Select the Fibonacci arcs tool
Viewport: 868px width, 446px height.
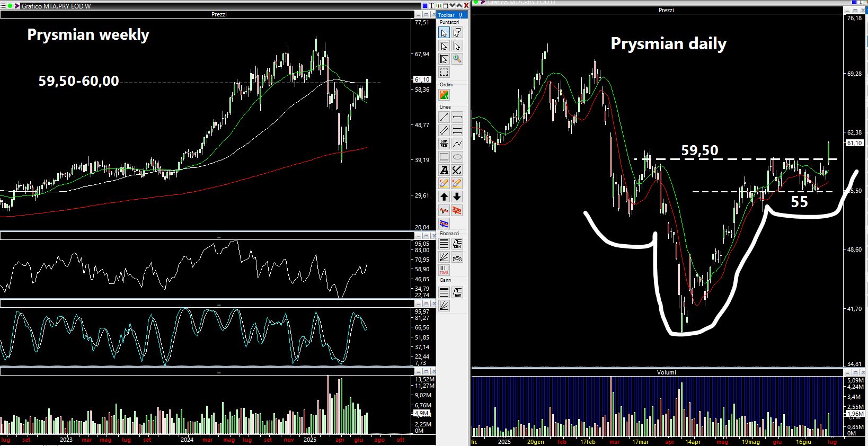(x=457, y=257)
